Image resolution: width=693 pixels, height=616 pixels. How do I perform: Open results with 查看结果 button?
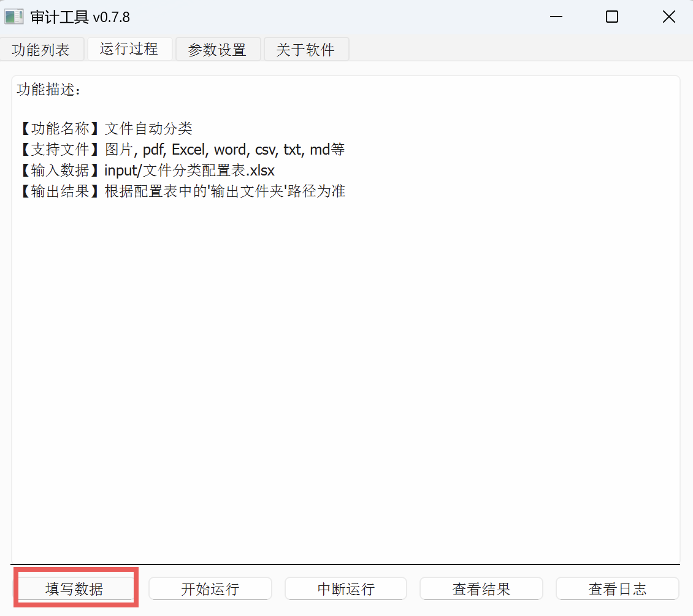[481, 588]
